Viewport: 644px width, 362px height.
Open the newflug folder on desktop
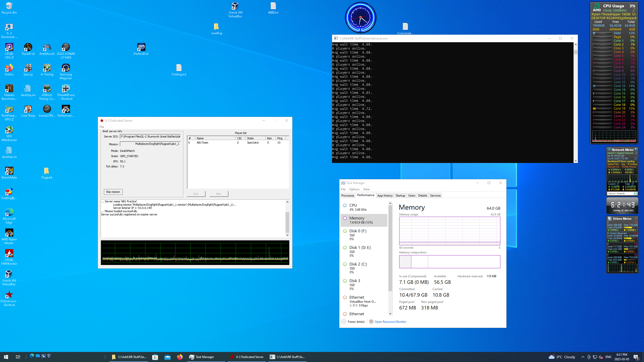click(x=217, y=29)
